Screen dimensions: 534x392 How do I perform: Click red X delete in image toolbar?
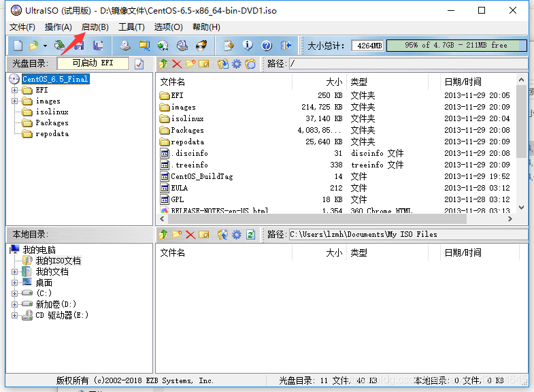[177, 64]
